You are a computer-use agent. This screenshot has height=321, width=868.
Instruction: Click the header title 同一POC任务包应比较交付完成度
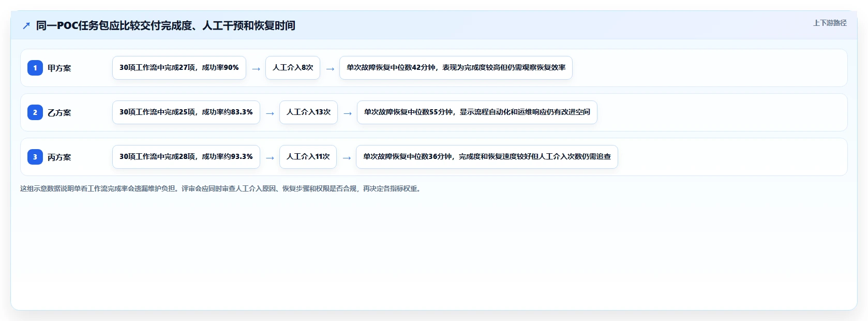click(166, 25)
